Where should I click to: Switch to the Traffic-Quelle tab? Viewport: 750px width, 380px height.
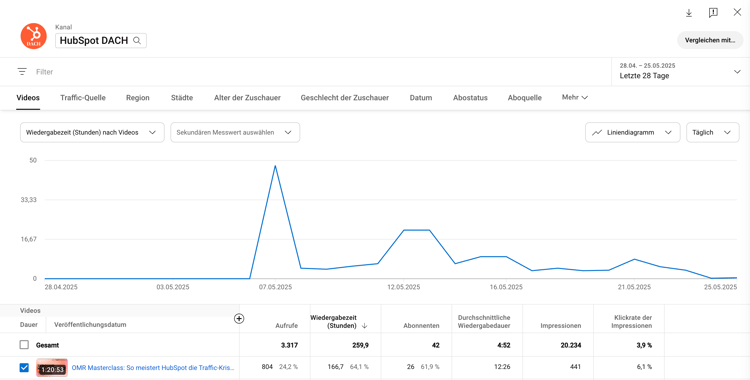pyautogui.click(x=83, y=98)
